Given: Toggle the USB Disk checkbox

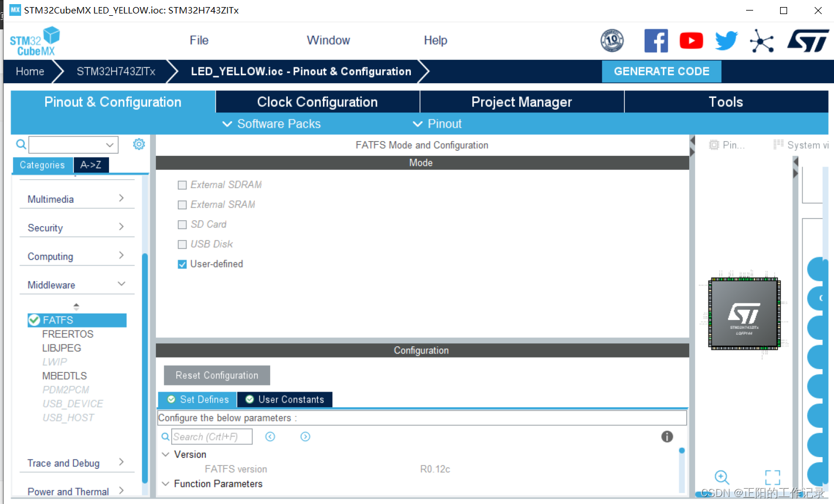Looking at the screenshot, I should 182,244.
